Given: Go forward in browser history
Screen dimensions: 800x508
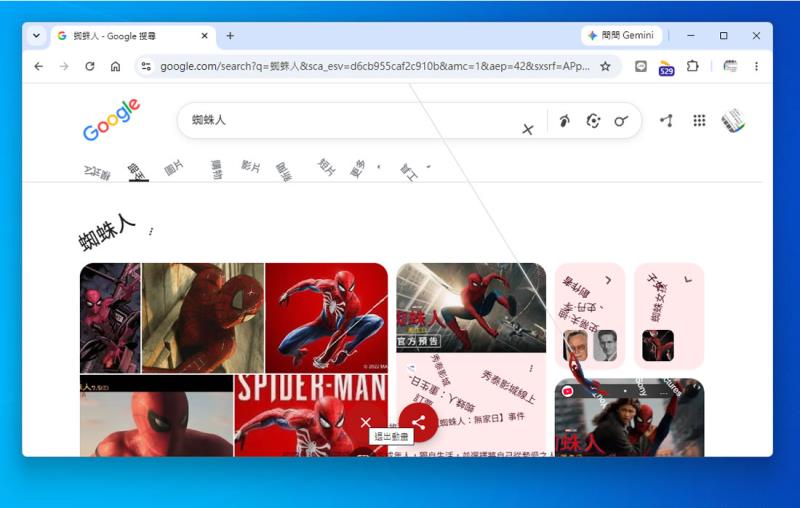Looking at the screenshot, I should [x=64, y=66].
